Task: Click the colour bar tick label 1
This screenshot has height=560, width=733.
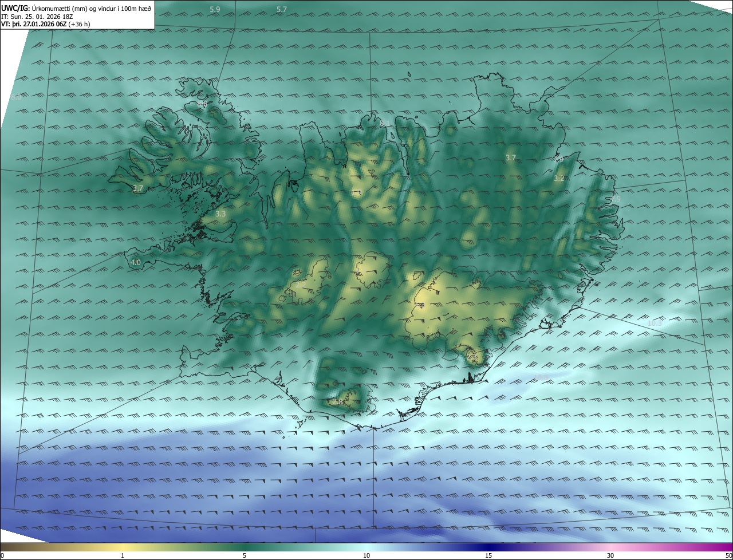Action: 123,555
